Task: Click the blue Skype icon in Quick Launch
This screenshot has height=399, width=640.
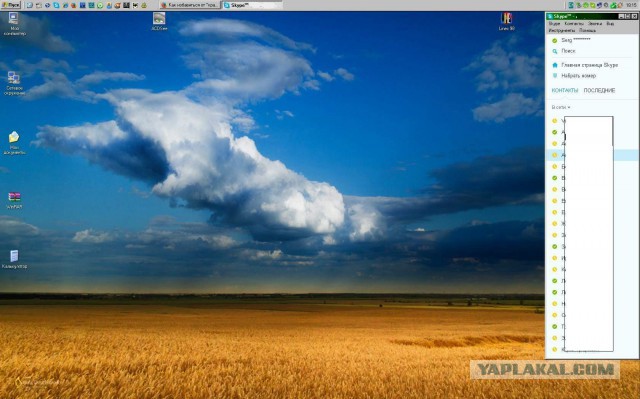Action: [x=56, y=5]
